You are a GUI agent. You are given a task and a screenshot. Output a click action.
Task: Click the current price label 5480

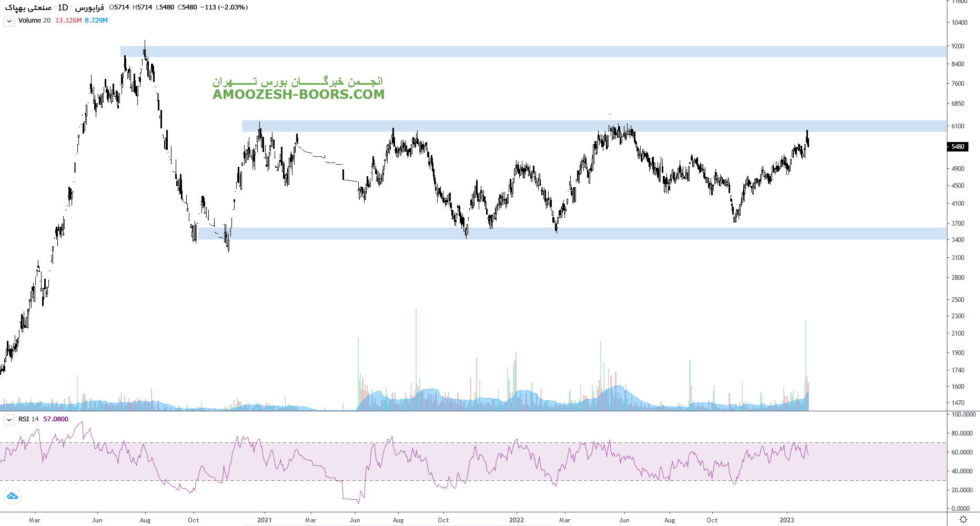coord(957,147)
